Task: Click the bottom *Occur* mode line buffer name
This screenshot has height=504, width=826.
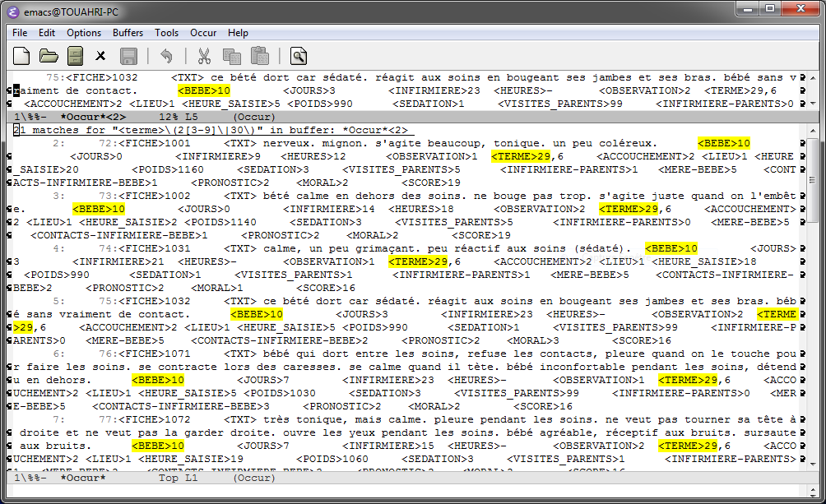Action: pyautogui.click(x=83, y=478)
